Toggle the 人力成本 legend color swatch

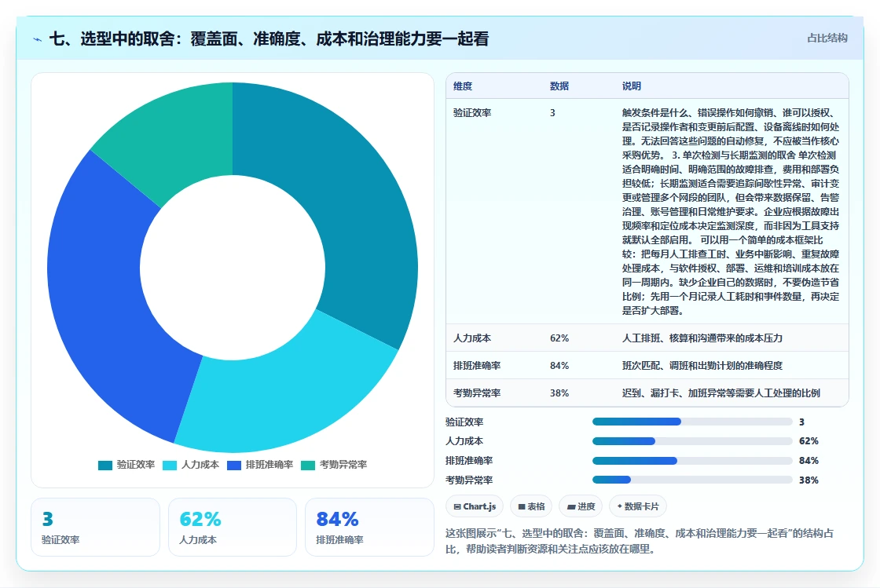[170, 466]
